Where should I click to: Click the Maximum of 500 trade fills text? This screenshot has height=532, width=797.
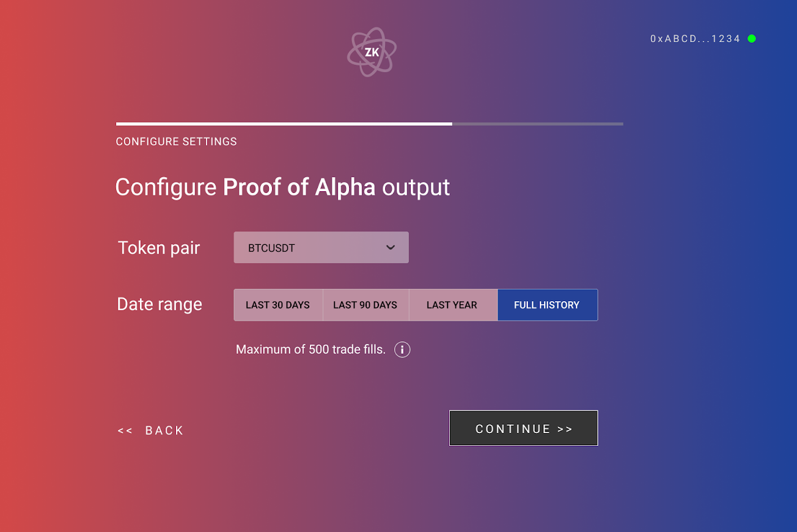click(310, 349)
